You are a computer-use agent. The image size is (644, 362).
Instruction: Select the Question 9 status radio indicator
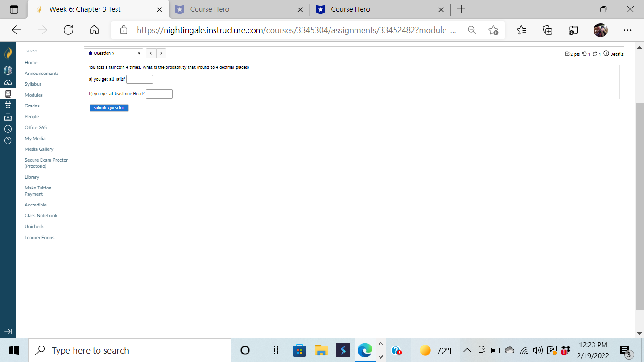point(91,53)
